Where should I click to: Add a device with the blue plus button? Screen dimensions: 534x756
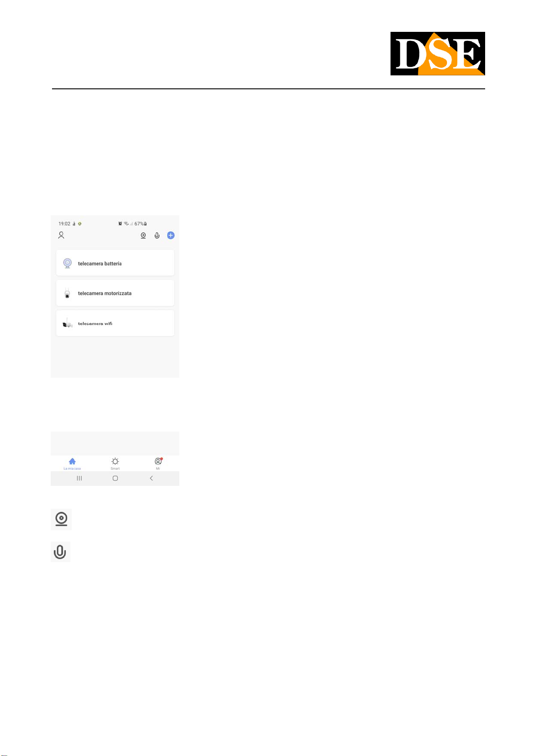171,235
